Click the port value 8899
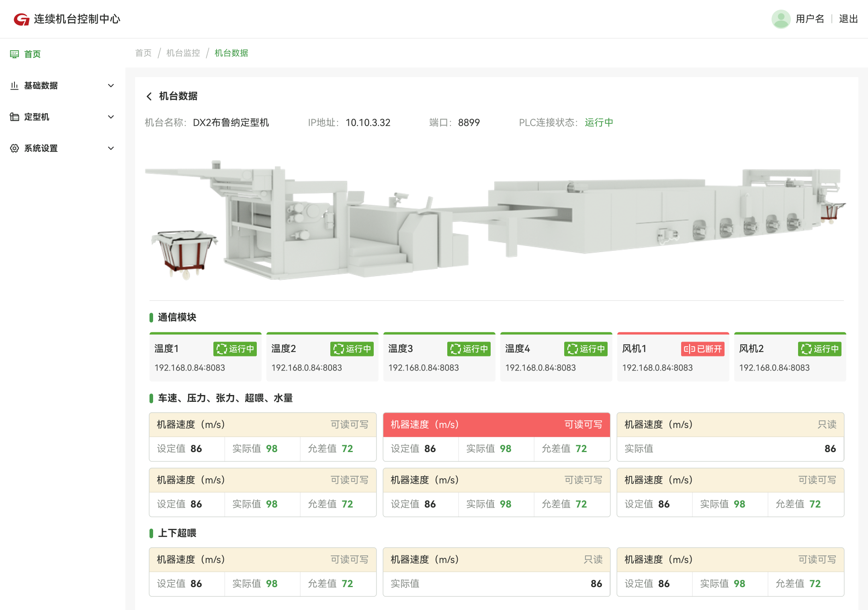Image resolution: width=868 pixels, height=610 pixels. tap(469, 123)
